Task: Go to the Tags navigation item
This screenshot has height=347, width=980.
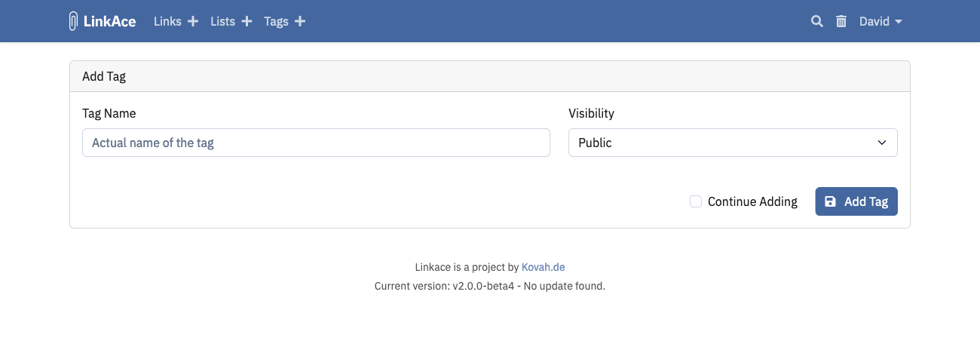Action: click(276, 21)
